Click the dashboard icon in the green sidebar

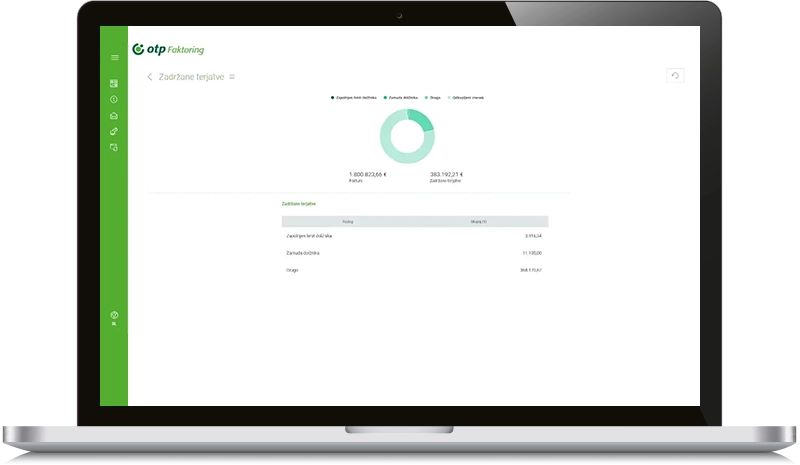[114, 84]
